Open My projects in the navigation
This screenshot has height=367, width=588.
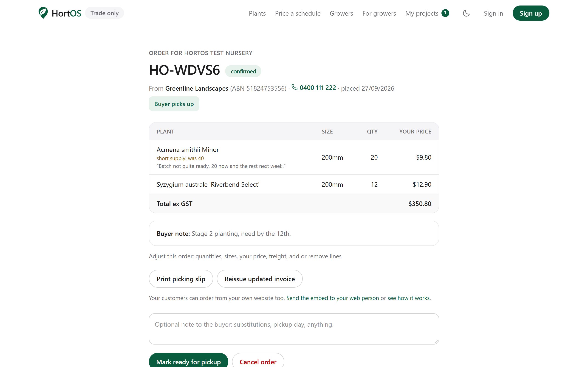tap(421, 13)
